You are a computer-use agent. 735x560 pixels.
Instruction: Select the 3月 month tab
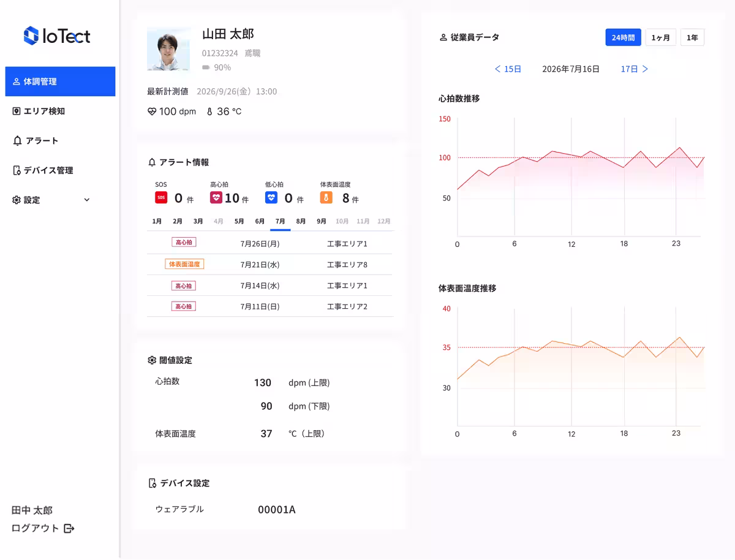198,221
